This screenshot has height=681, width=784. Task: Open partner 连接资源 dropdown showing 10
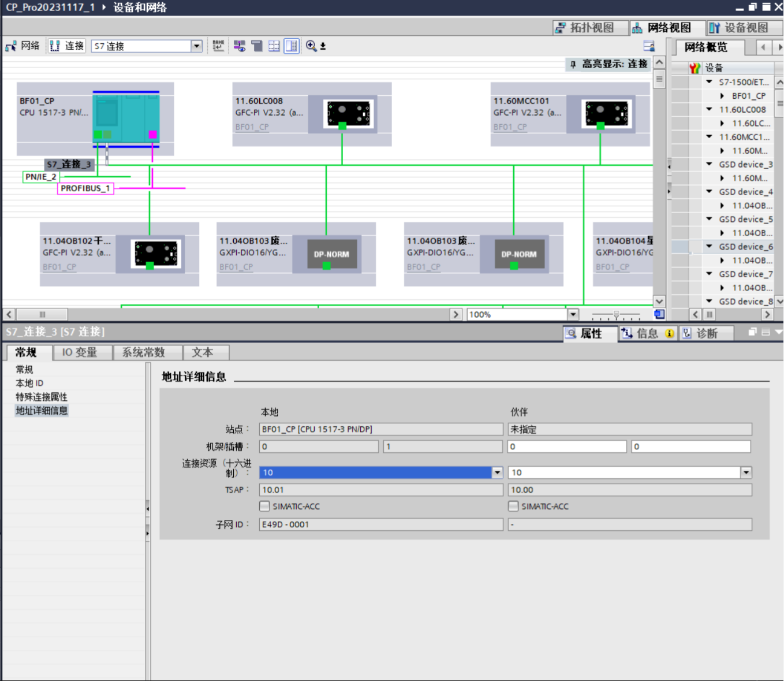pos(746,472)
